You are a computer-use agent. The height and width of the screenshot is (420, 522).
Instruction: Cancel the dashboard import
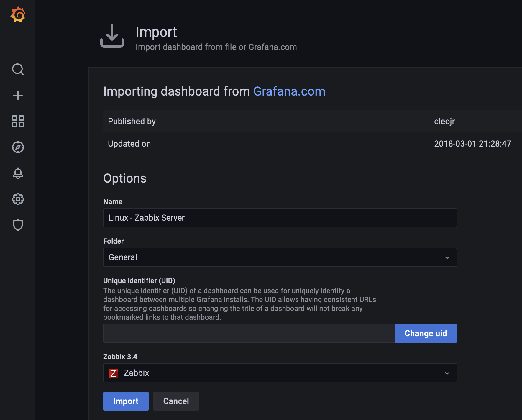pos(176,401)
